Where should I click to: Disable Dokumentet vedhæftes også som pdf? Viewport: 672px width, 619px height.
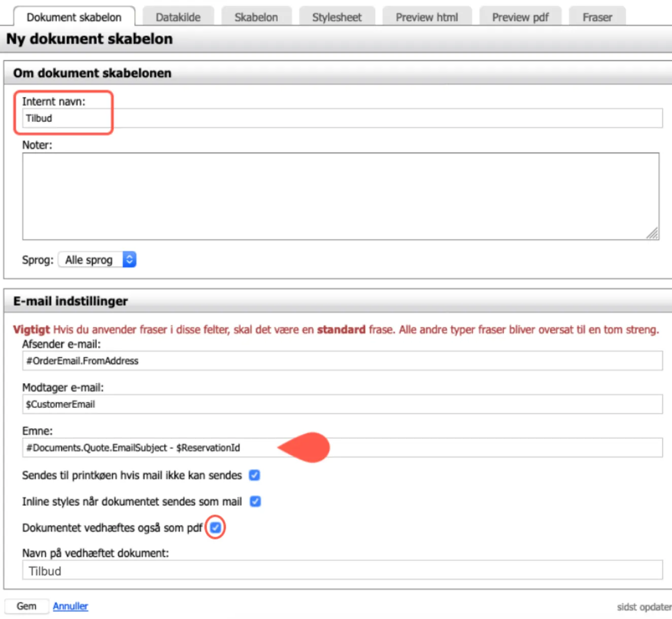(x=216, y=528)
